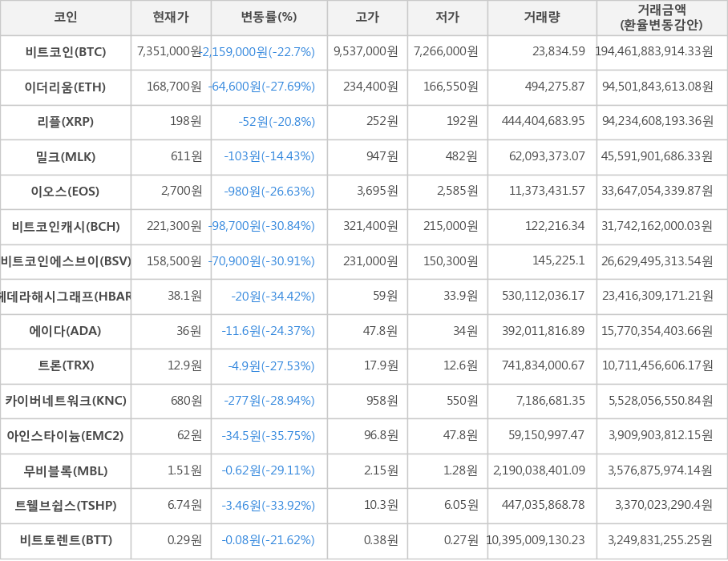This screenshot has width=728, height=561.
Task: Select the 무비블록(MBL) coin name
Action: (66, 470)
